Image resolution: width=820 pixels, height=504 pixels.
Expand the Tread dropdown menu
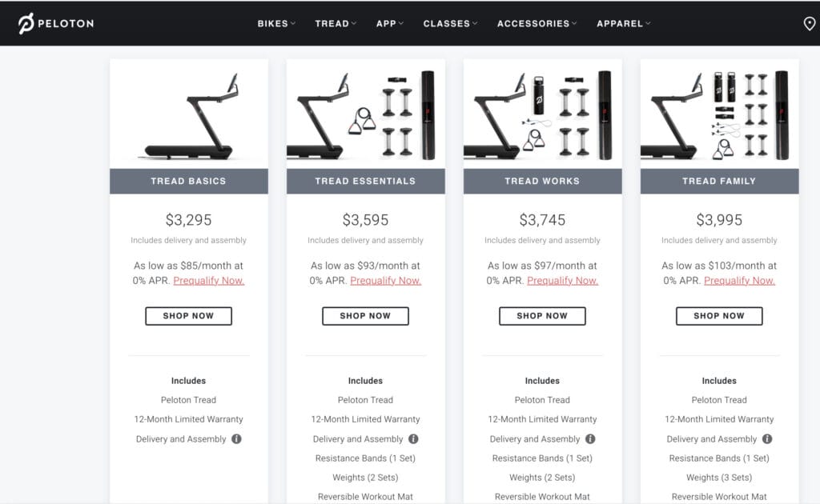[336, 23]
